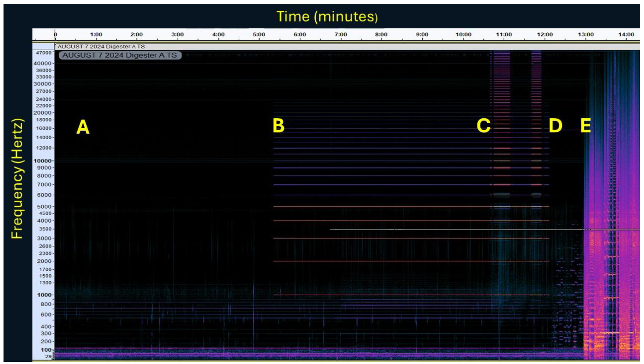Select the clip title bar 'AUGUST 7 2024 Digester A TS'
The image size is (644, 364).
101,47
